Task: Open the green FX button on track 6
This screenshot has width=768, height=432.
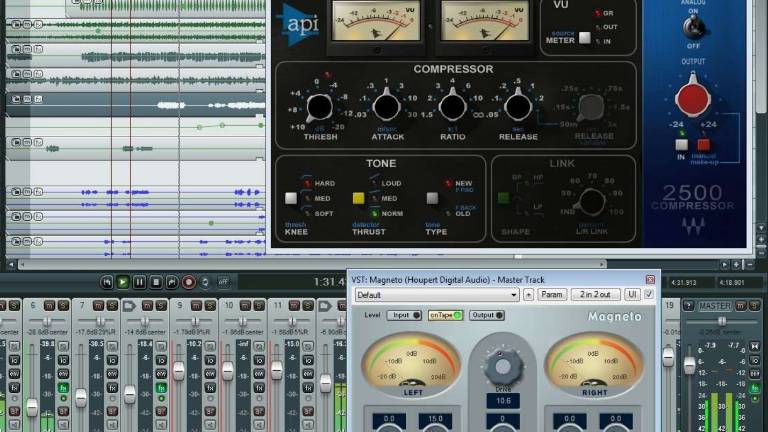Action: (63, 388)
